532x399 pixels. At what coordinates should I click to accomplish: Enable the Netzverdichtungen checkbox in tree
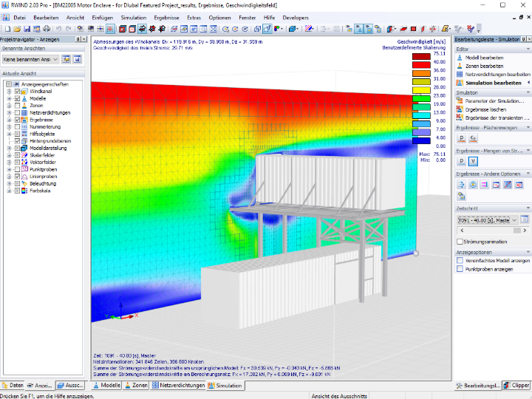pyautogui.click(x=17, y=112)
